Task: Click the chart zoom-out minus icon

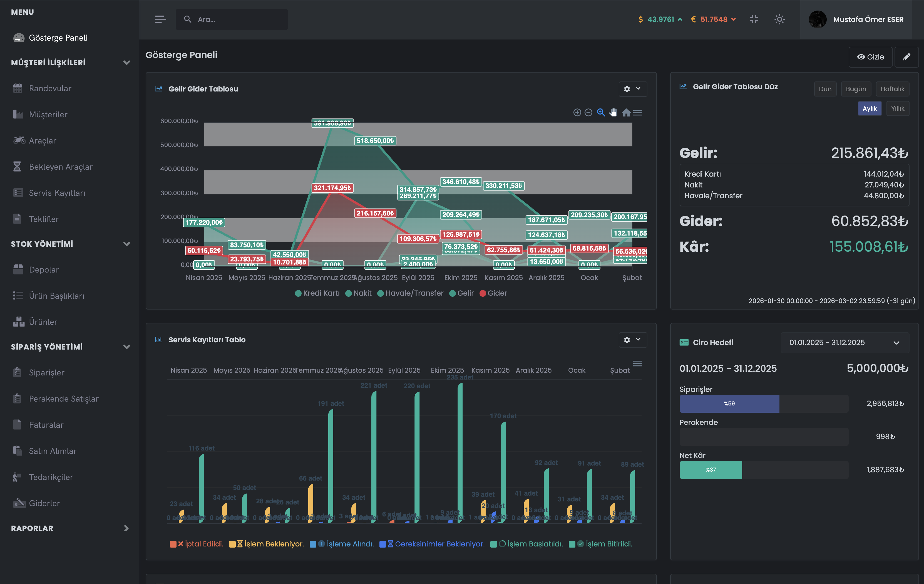Action: pyautogui.click(x=588, y=113)
